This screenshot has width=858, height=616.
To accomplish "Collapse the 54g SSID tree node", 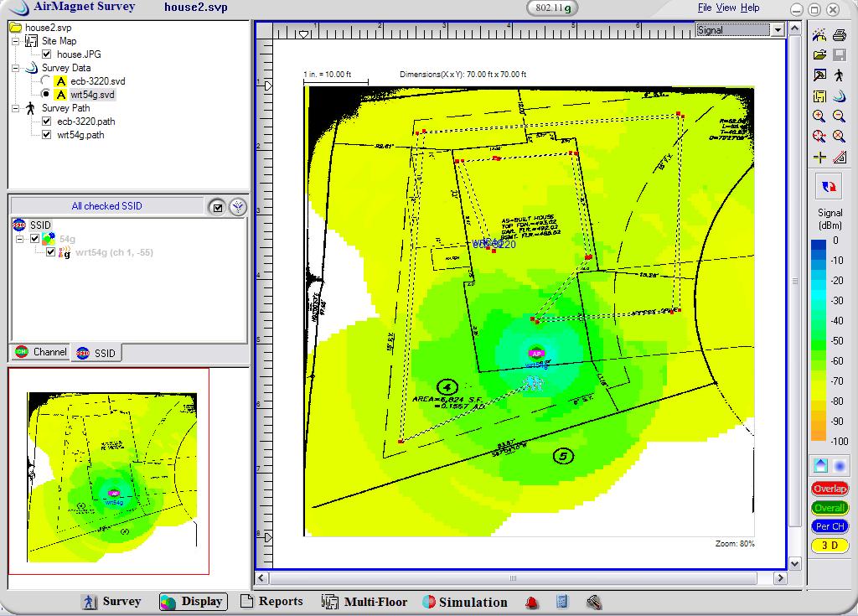I will [20, 240].
